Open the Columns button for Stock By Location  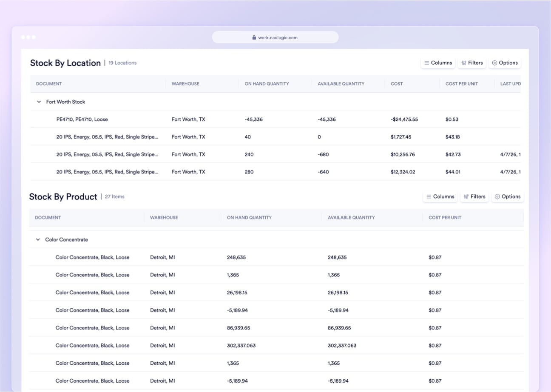(438, 62)
